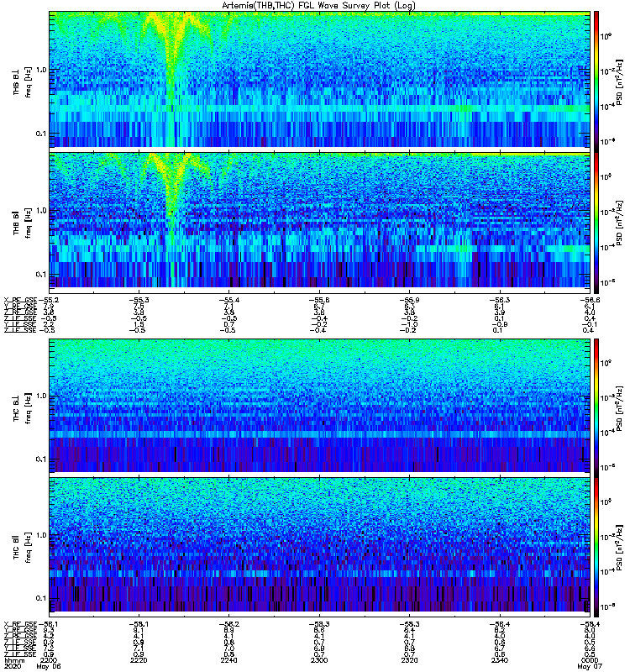
Task: Select the 'THB B∥ freq [Hz]' axis label
Action: [x=22, y=223]
